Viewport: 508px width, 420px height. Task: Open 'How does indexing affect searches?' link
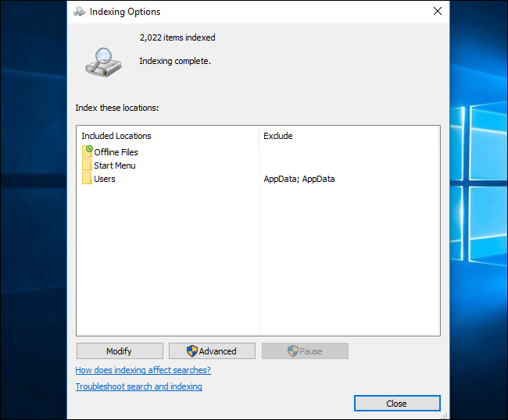(143, 370)
